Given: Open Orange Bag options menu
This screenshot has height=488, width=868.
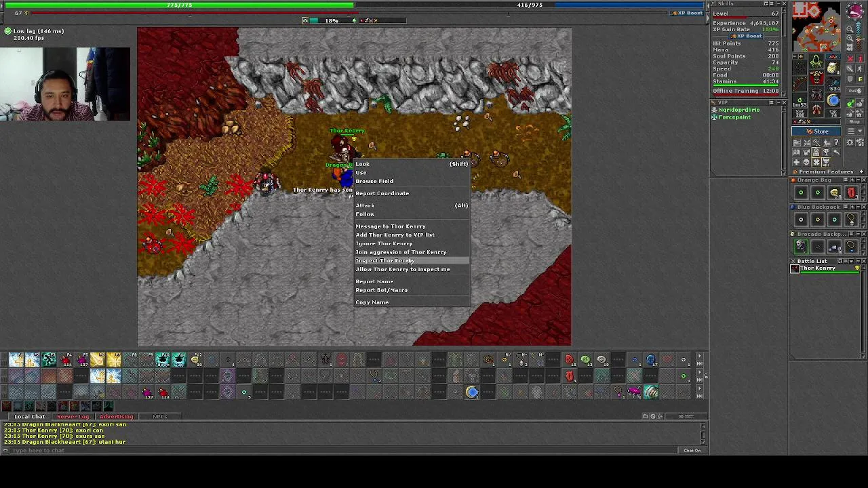Looking at the screenshot, I should click(x=846, y=180).
